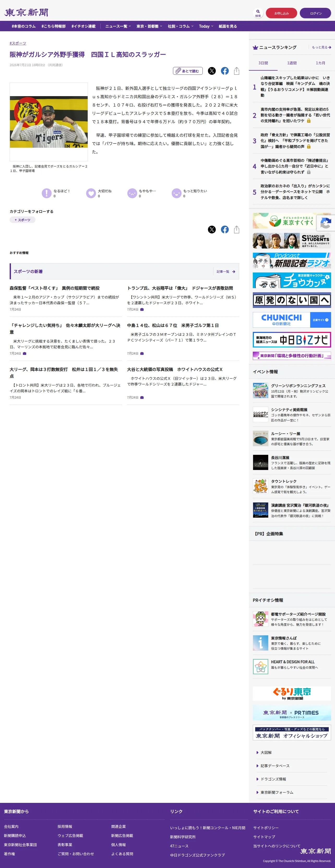The height and width of the screenshot is (868, 335).
Task: React with the なるほど！ exclamation icon
Action: [46, 193]
